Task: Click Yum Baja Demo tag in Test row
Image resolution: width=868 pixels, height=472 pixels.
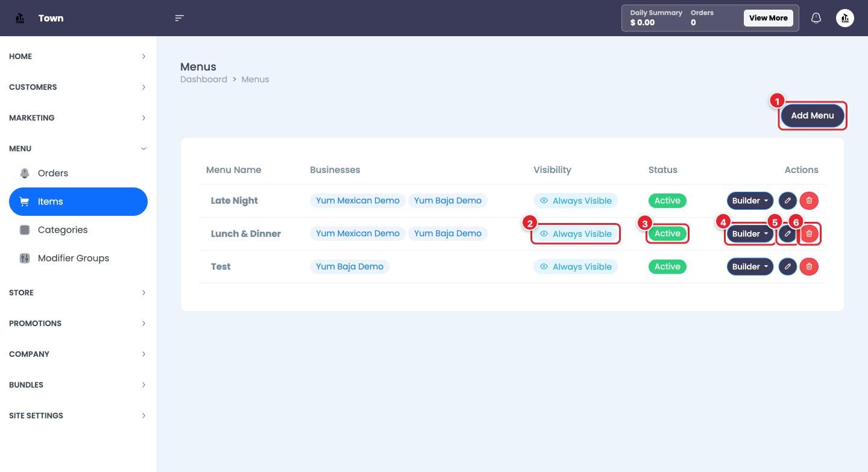Action: click(350, 266)
